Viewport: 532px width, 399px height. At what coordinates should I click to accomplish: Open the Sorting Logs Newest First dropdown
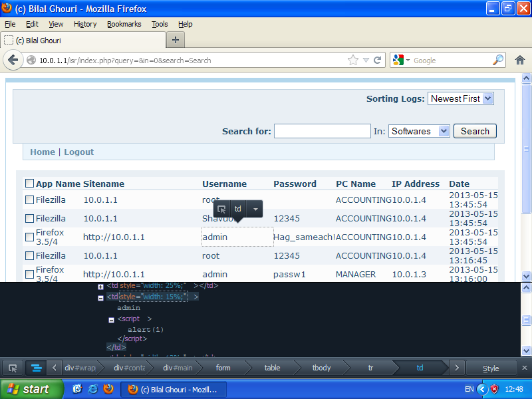(460, 98)
